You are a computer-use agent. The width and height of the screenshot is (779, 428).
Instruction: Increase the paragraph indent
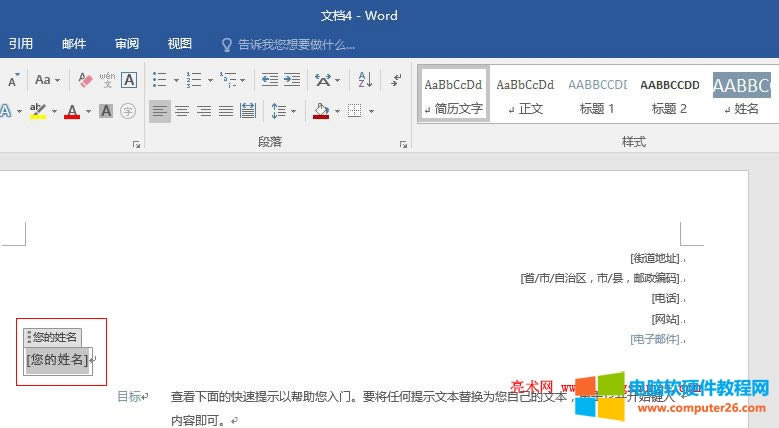[292, 79]
